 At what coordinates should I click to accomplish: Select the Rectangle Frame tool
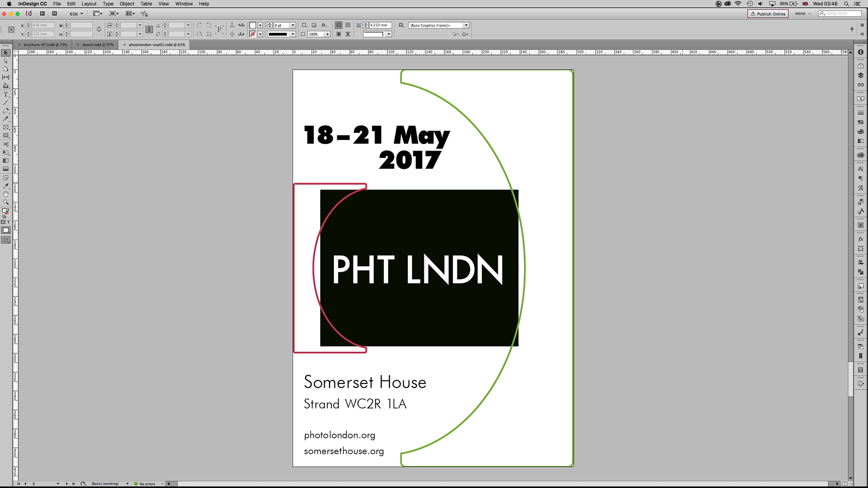coord(6,127)
